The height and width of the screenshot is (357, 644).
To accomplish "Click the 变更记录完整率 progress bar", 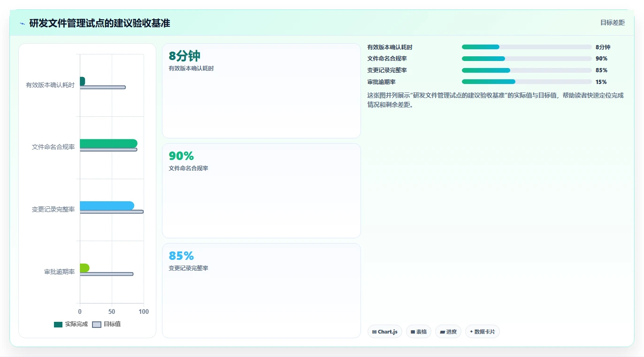I will (527, 70).
